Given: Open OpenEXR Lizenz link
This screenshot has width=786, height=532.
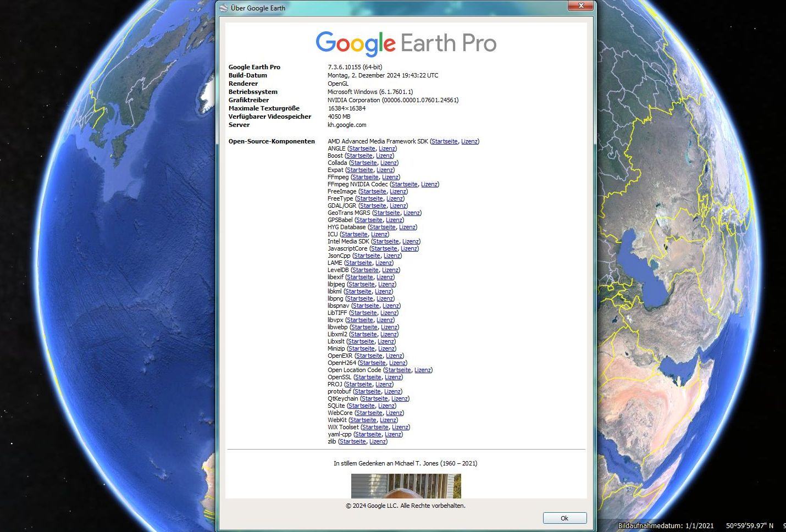Looking at the screenshot, I should pos(394,356).
